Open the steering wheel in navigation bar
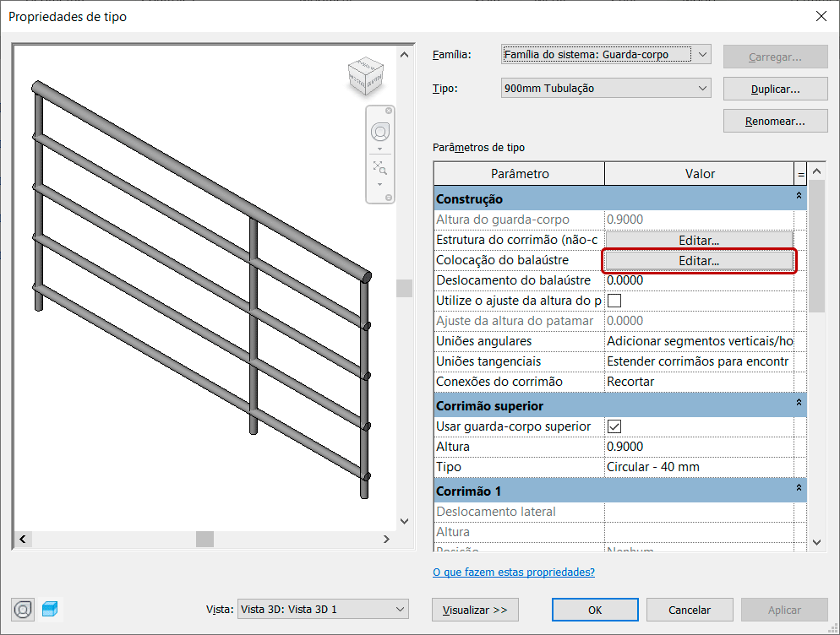 click(380, 132)
